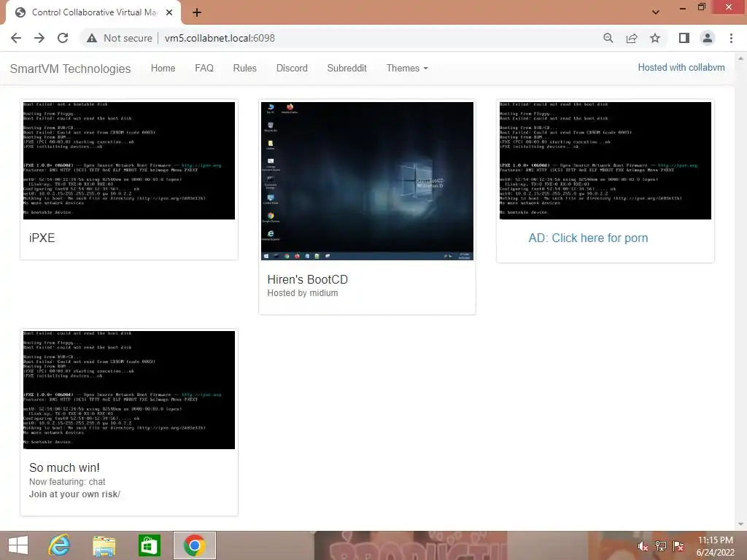Click the Not secure warning icon
The height and width of the screenshot is (560, 747).
point(92,38)
